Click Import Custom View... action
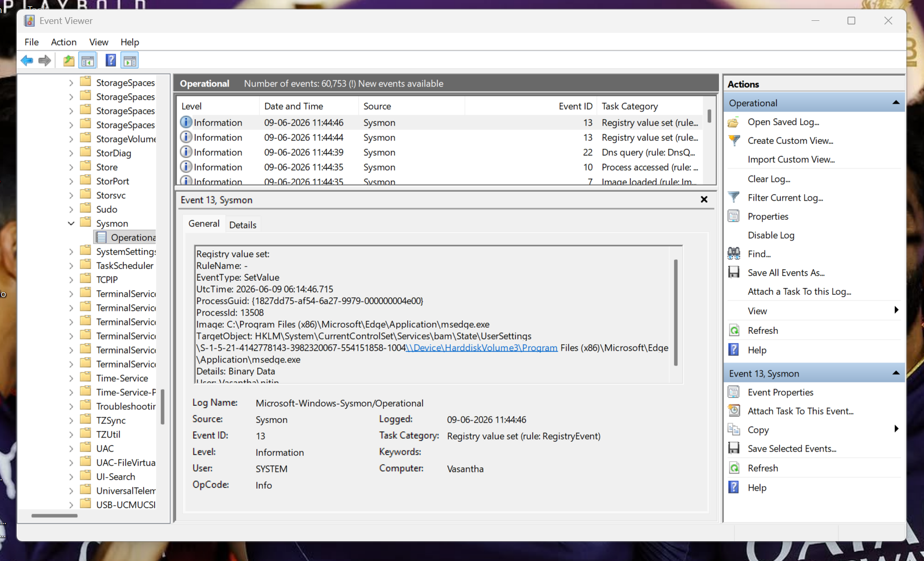924x561 pixels. click(791, 159)
